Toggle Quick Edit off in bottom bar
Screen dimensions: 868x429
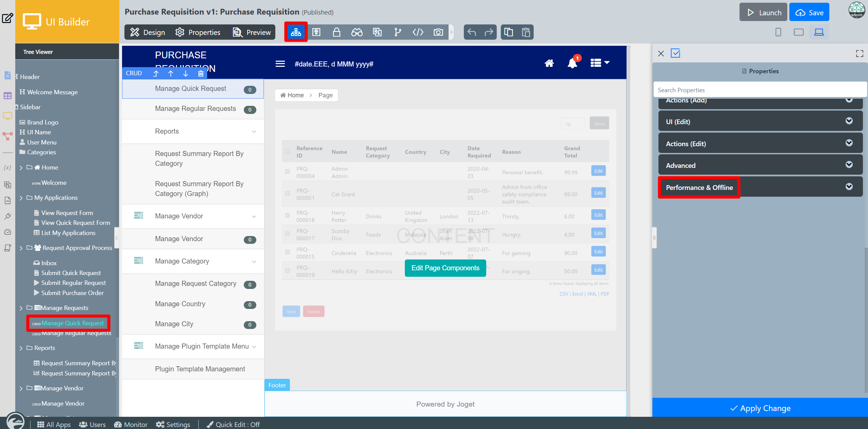pyautogui.click(x=233, y=425)
